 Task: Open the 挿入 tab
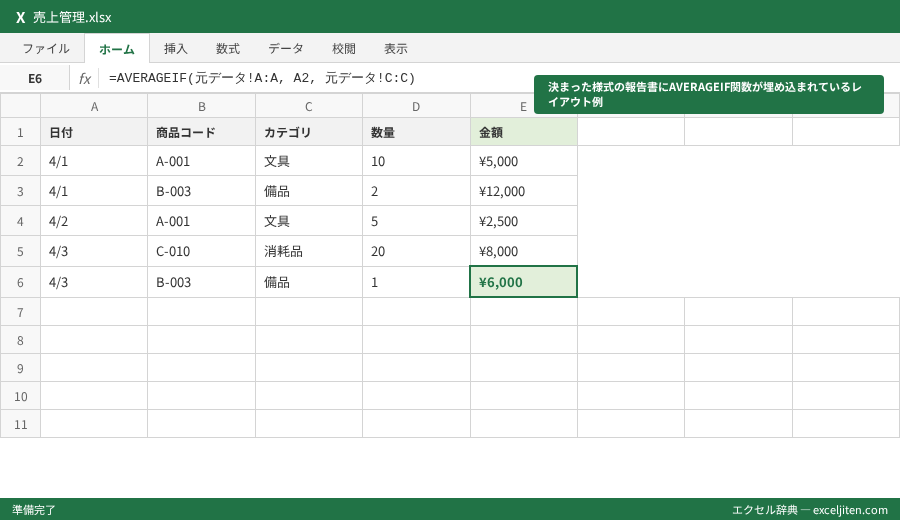(x=176, y=49)
